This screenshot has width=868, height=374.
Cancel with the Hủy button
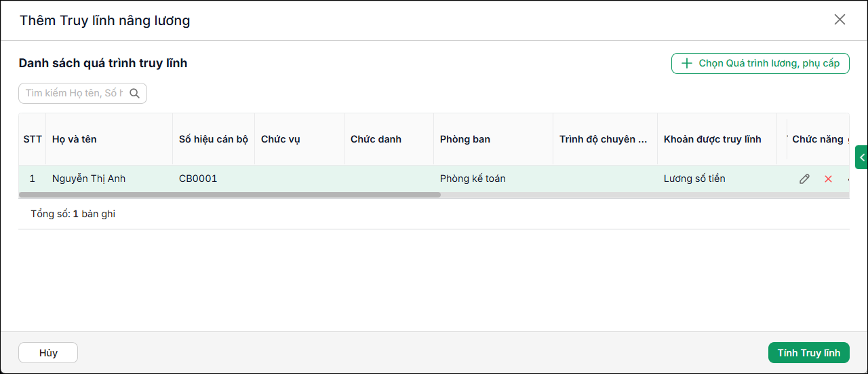click(x=48, y=353)
